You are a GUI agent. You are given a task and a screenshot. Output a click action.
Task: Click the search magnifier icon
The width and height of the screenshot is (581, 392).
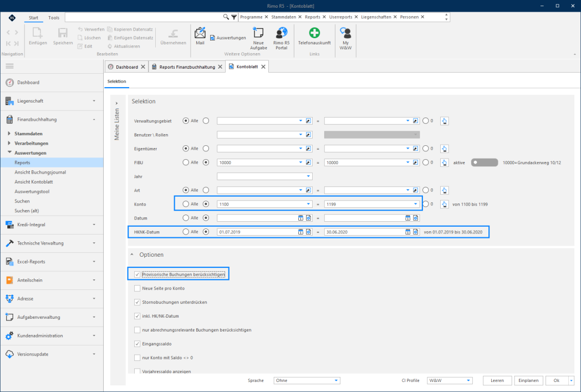pos(226,17)
